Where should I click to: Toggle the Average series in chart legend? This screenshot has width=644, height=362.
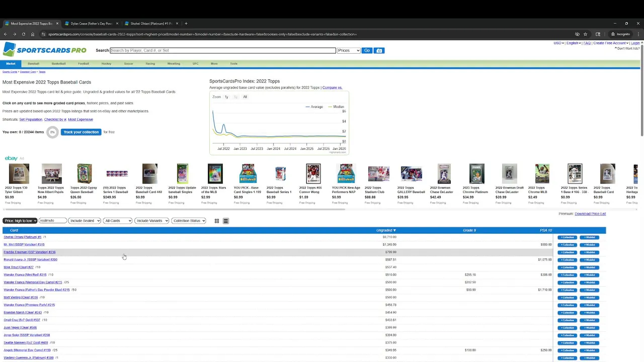point(314,107)
